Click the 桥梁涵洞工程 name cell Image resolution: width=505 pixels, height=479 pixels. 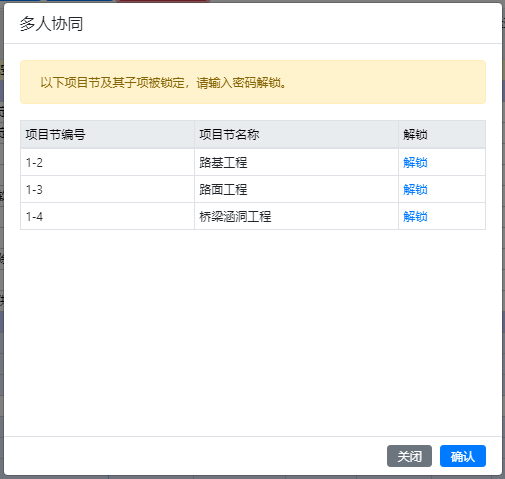296,216
